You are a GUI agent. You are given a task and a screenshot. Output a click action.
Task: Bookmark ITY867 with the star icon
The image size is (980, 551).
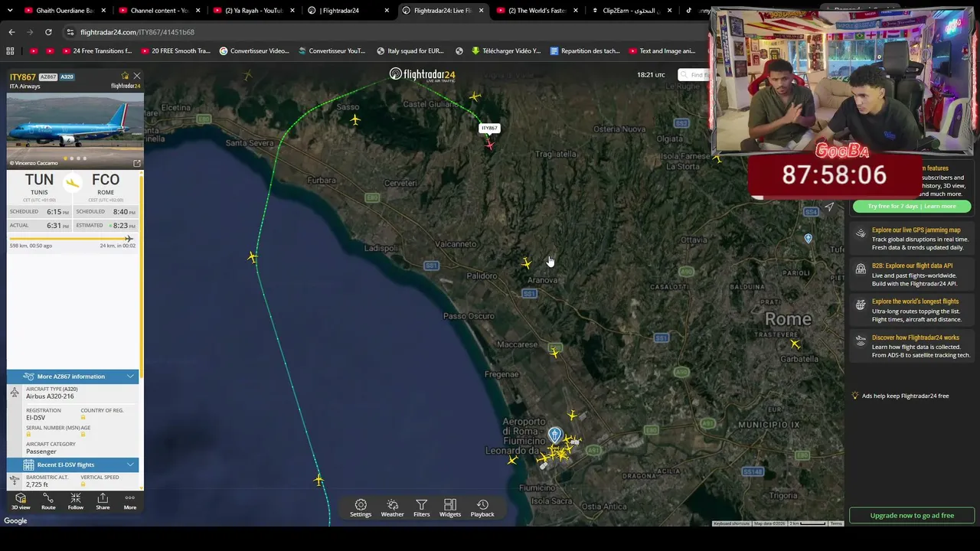(x=125, y=76)
